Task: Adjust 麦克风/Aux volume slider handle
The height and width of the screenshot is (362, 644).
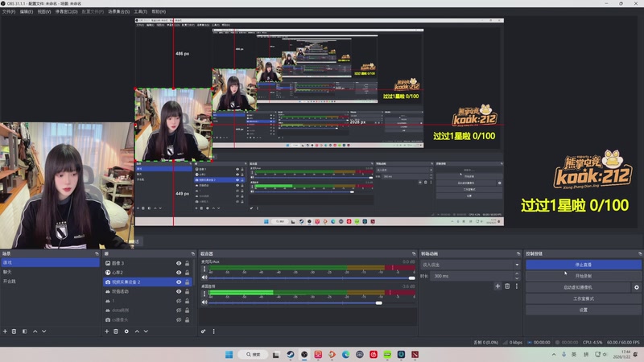Action: click(412, 278)
